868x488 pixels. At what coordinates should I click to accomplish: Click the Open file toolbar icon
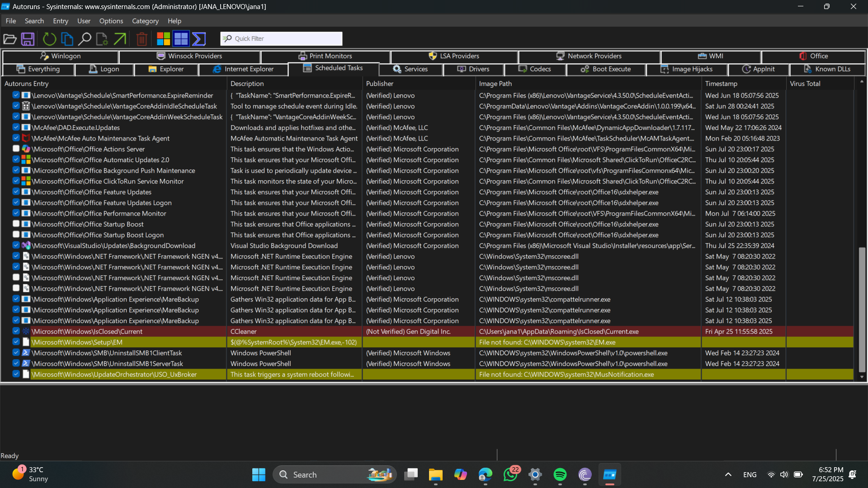click(x=10, y=39)
